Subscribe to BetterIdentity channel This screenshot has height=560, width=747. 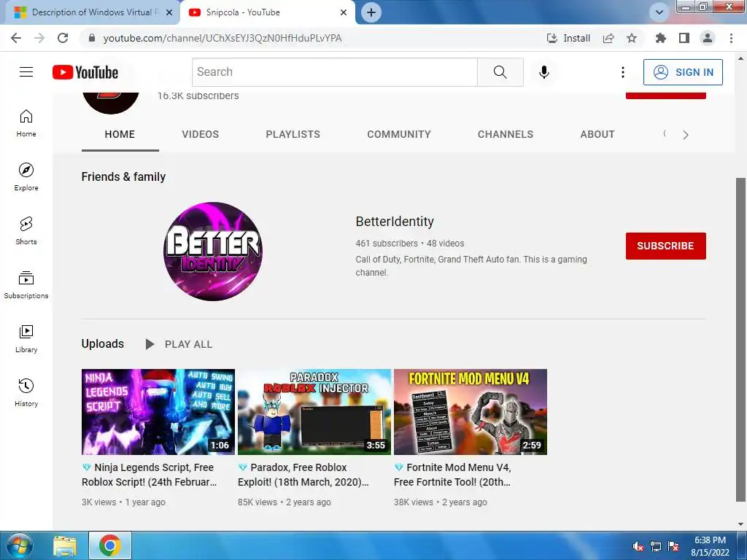pyautogui.click(x=665, y=246)
